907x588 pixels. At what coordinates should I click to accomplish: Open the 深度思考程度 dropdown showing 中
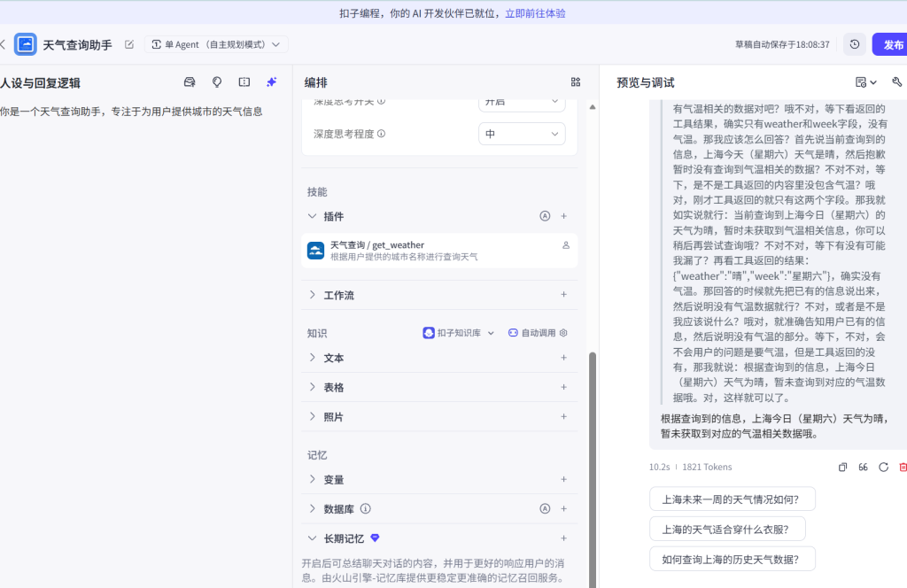pyautogui.click(x=522, y=135)
